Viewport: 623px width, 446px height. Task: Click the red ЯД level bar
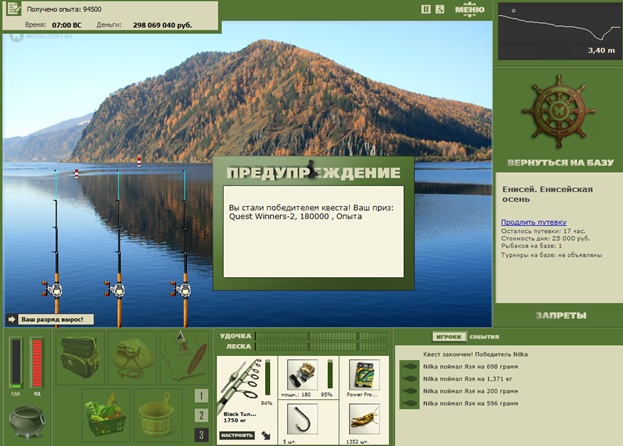click(37, 363)
